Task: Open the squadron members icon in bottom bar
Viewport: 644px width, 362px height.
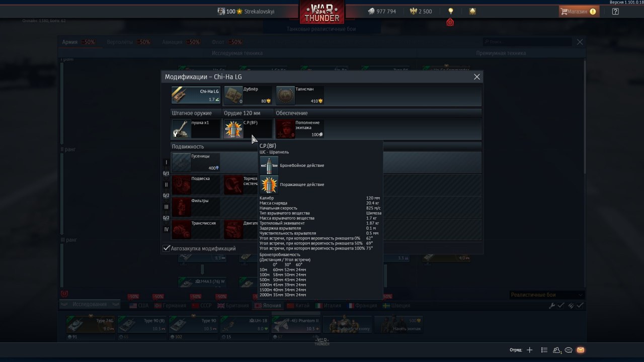Action: tap(557, 350)
